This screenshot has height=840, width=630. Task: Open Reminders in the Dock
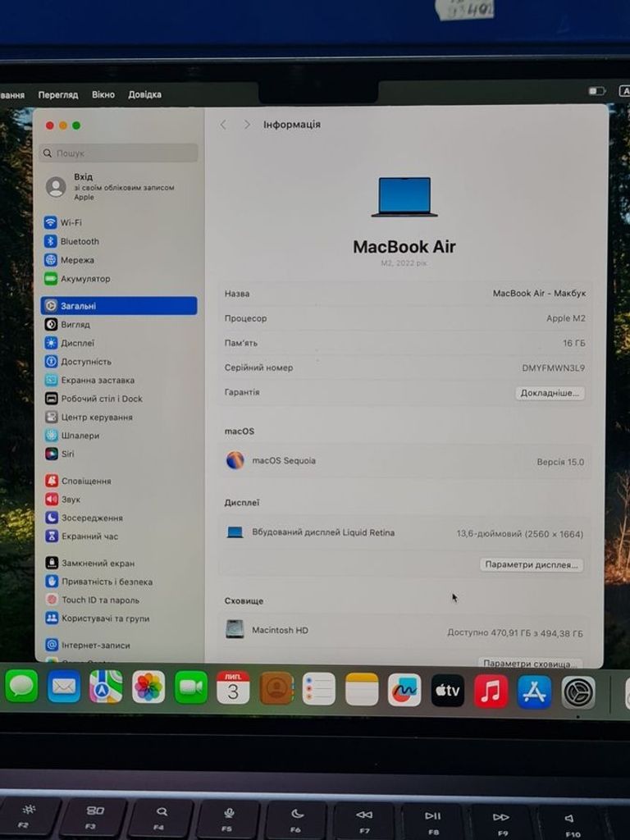[x=319, y=689]
